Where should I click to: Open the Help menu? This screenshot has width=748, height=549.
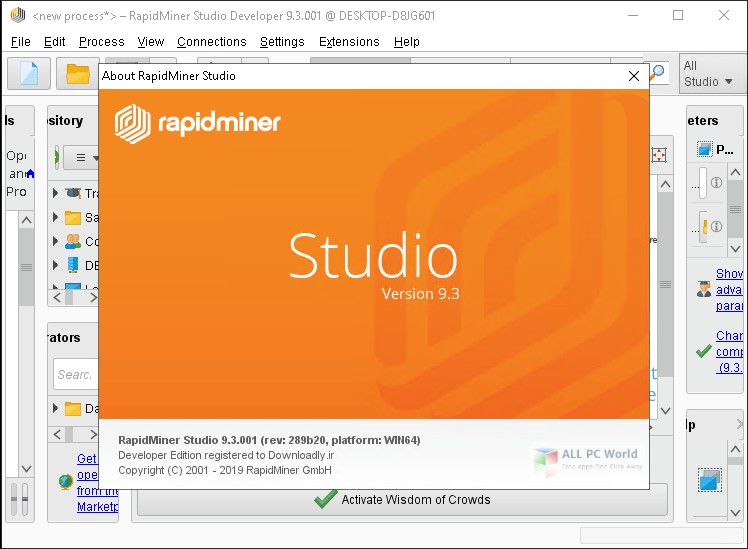pos(406,42)
